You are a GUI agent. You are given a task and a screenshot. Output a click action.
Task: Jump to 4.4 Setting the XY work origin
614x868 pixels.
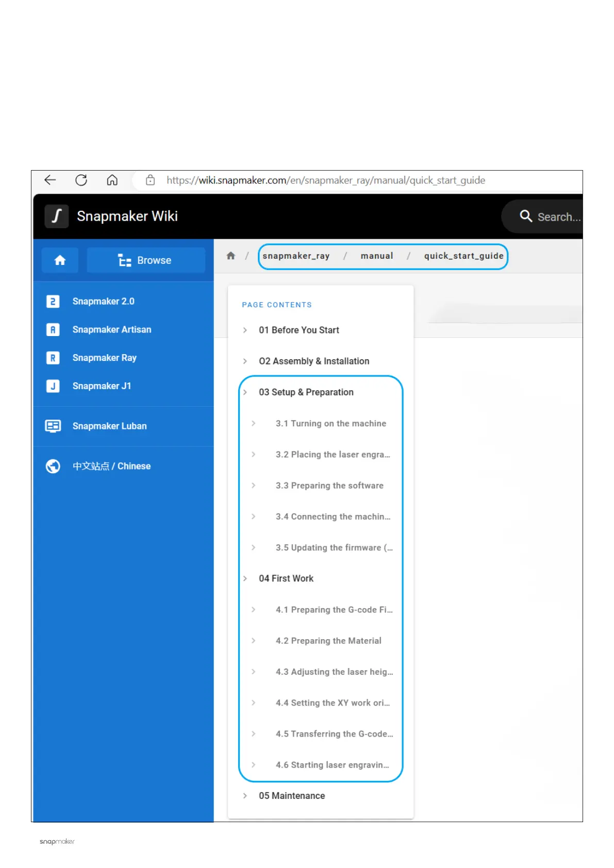(x=333, y=703)
